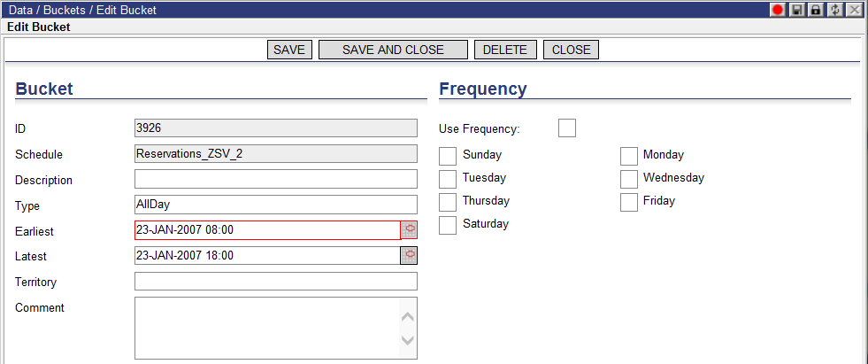Click the refresh arrows icon
This screenshot has width=868, height=364.
pyautogui.click(x=833, y=10)
